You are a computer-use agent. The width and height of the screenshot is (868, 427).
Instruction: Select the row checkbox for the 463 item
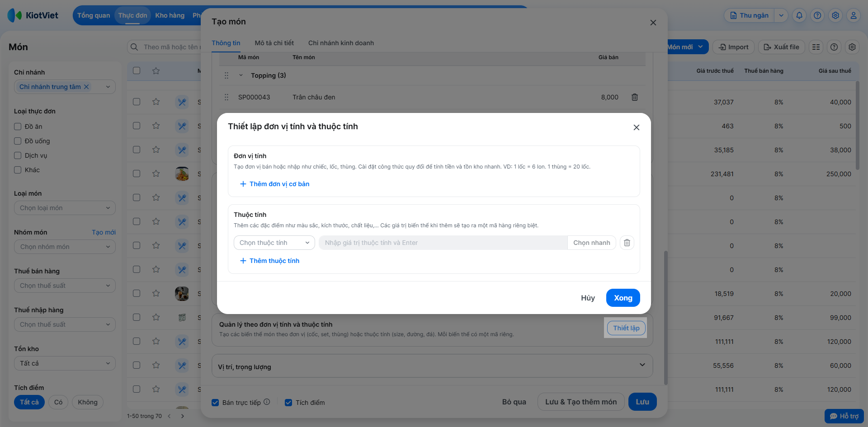point(137,126)
